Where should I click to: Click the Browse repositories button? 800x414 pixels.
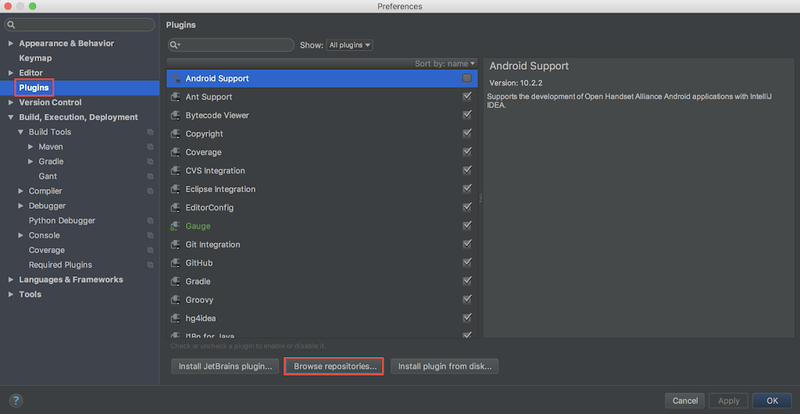tap(334, 366)
